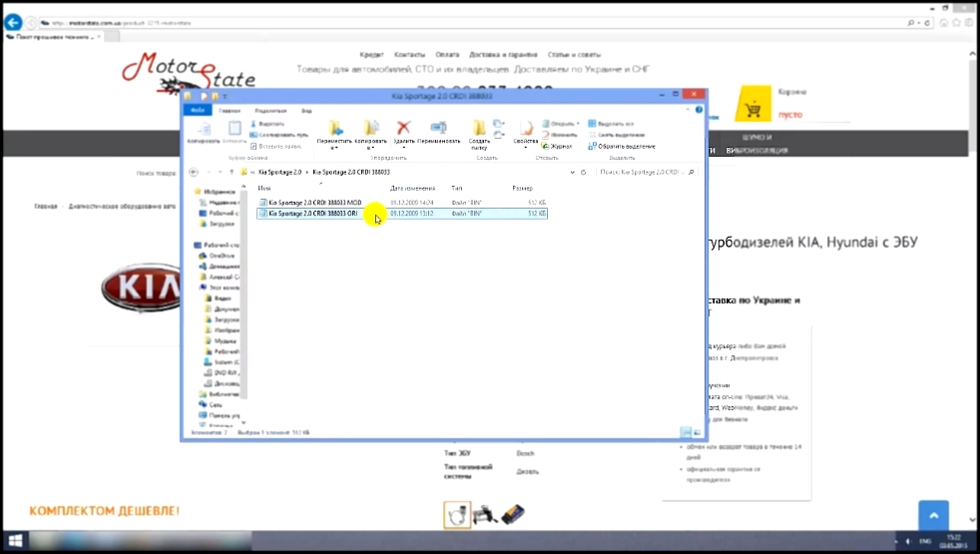The image size is (980, 554).
Task: Select the highlighted cable product thumbnail
Action: 457,515
